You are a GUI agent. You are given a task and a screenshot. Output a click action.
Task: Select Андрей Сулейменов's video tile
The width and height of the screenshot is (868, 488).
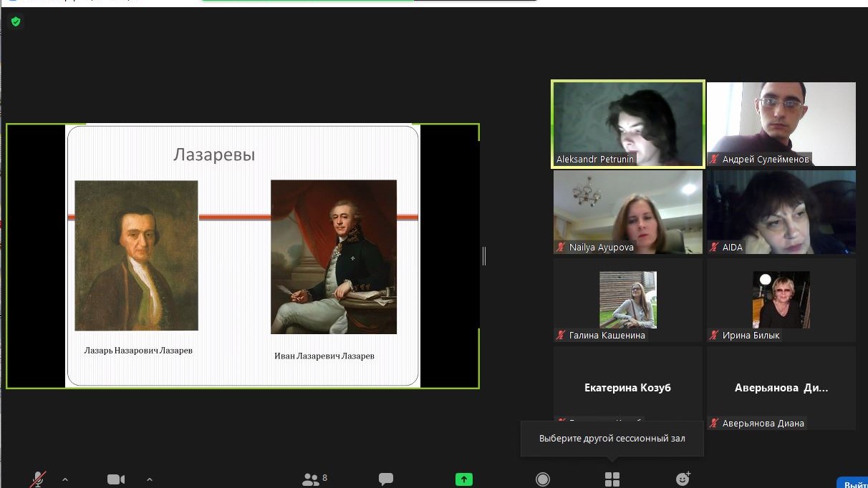click(x=781, y=124)
